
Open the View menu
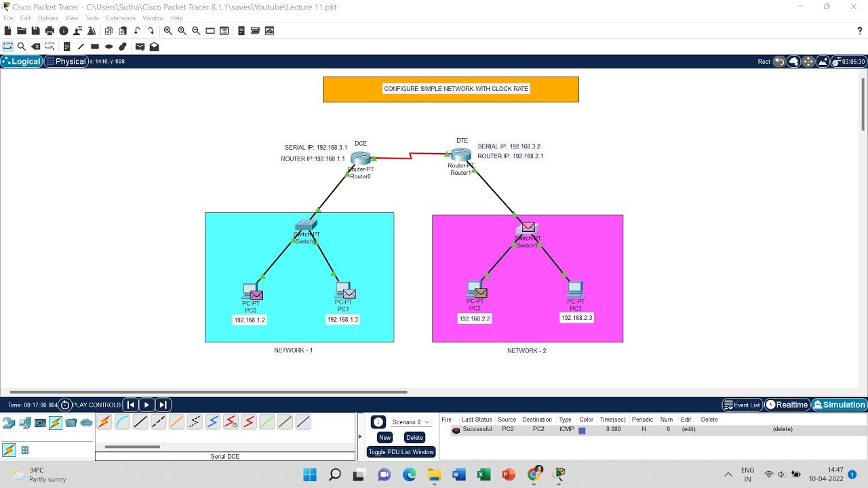tap(72, 18)
